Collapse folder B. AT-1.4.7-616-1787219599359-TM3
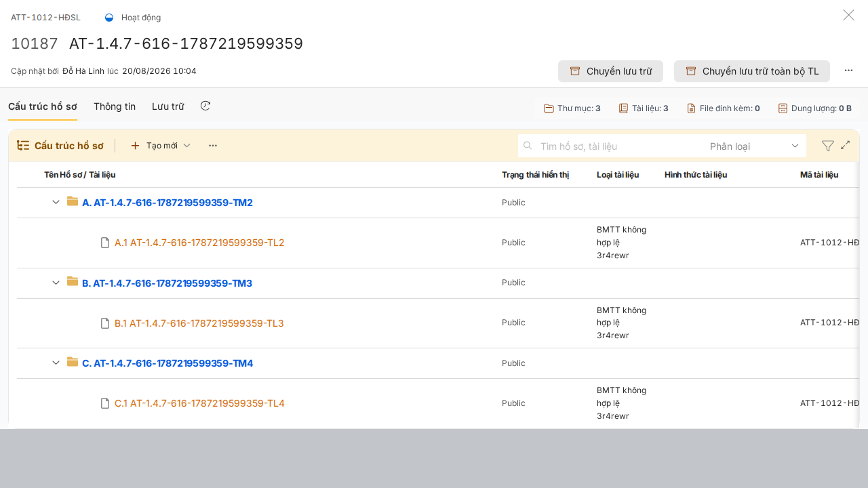Screen dimensions: 868x488 click(56, 283)
